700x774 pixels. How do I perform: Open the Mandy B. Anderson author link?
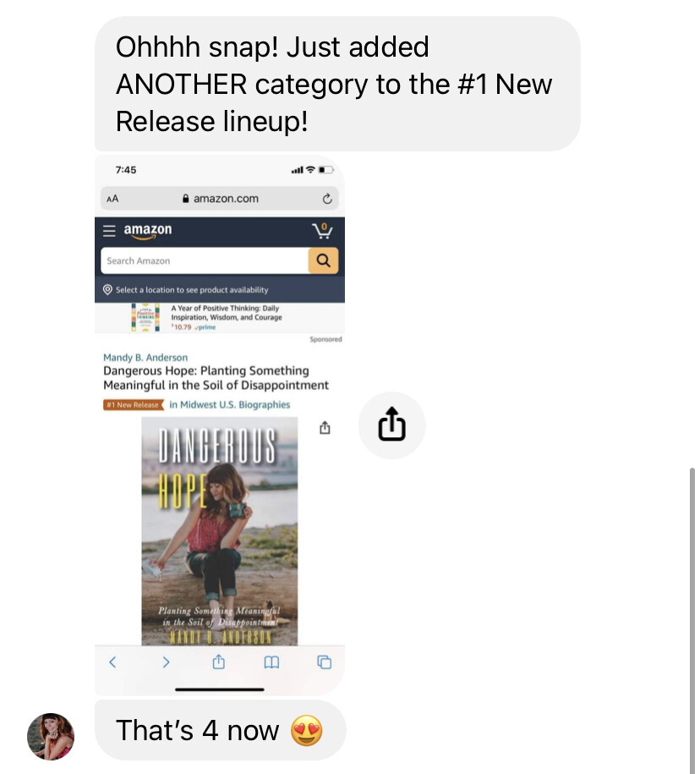pyautogui.click(x=145, y=357)
